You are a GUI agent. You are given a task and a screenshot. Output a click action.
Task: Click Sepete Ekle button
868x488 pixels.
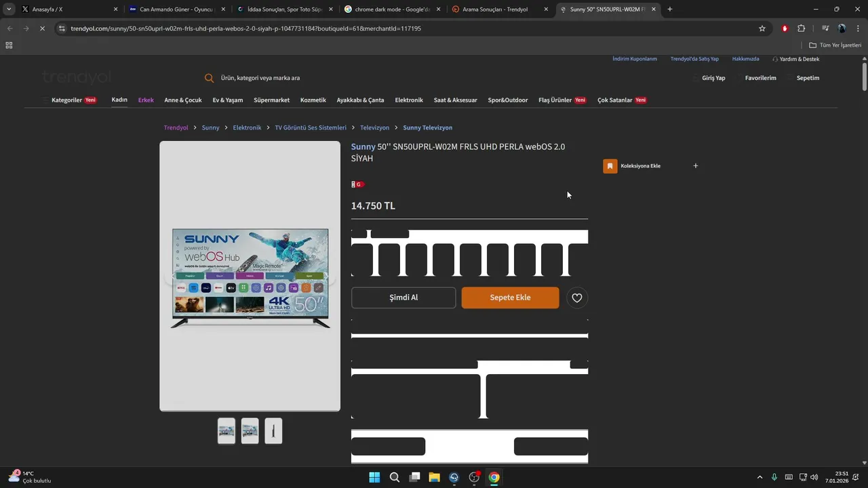(x=511, y=298)
